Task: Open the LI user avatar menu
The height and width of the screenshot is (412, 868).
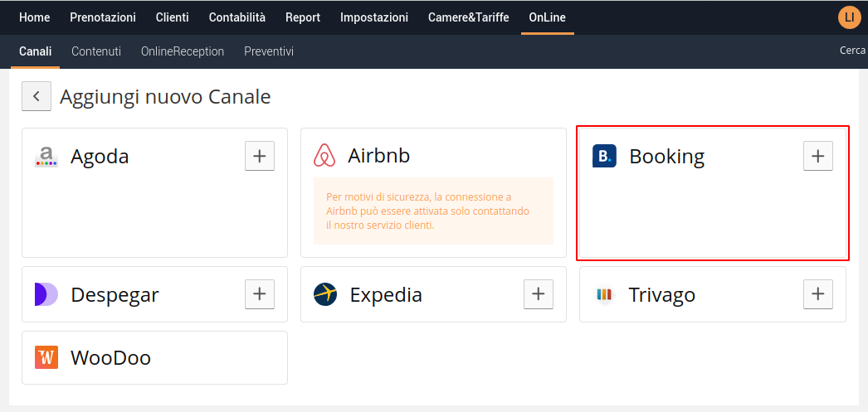Action: (x=850, y=17)
